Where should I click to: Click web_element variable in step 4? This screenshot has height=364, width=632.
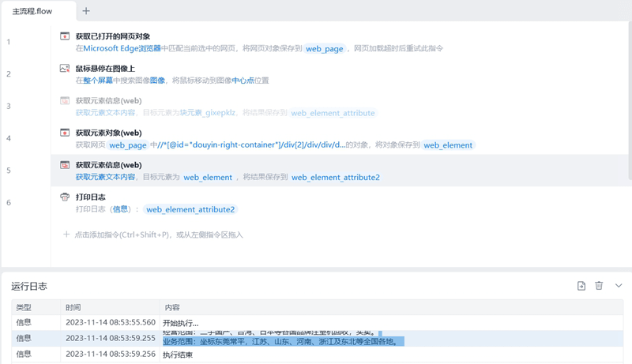[x=448, y=145]
